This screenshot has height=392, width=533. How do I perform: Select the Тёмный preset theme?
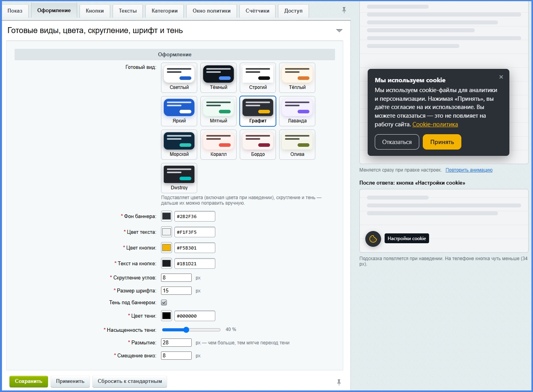coord(218,78)
